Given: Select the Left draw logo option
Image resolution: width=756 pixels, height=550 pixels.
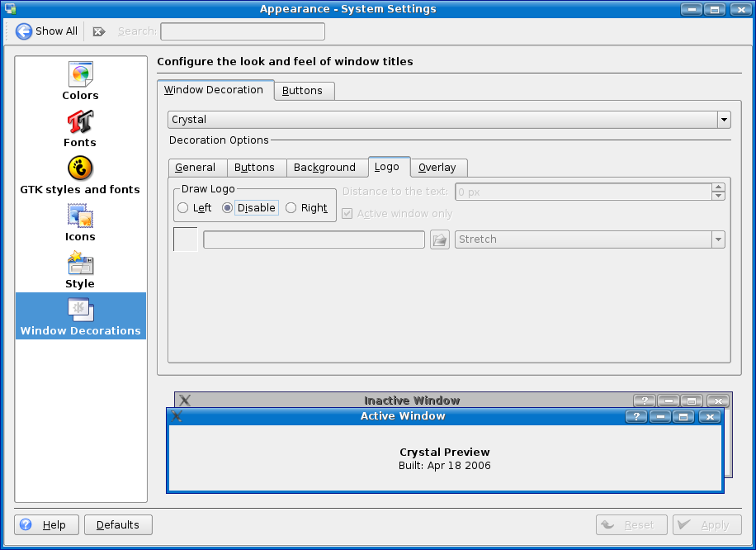Looking at the screenshot, I should click(x=184, y=208).
